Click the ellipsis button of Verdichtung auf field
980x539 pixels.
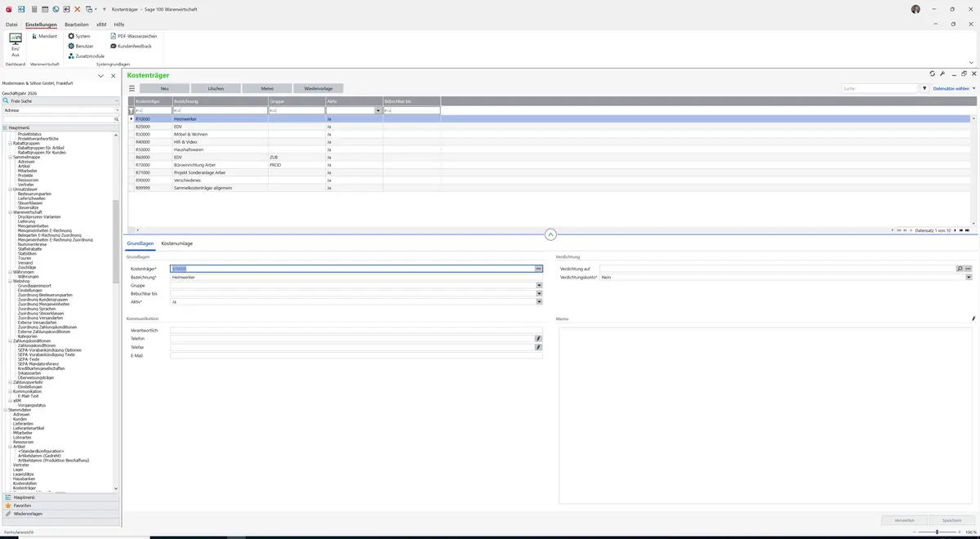coord(969,269)
